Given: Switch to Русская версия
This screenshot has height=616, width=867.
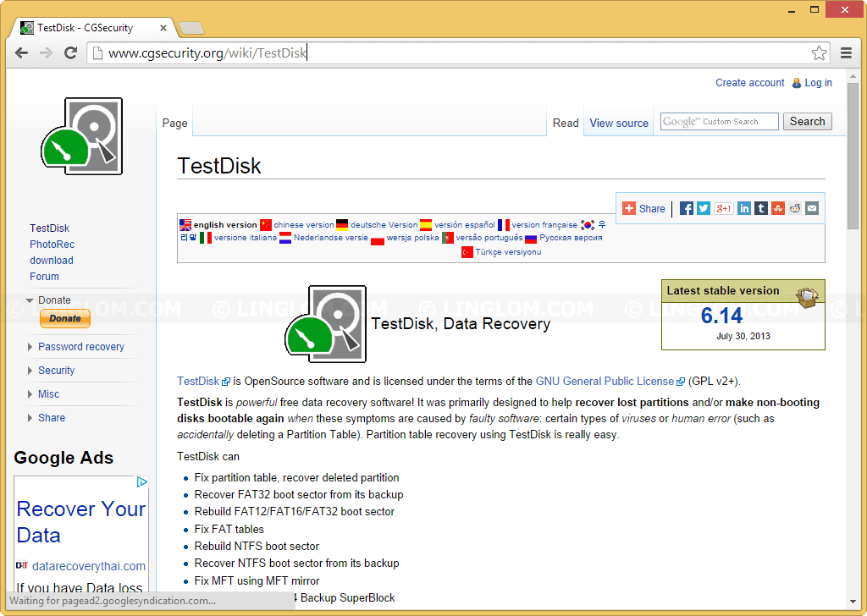Looking at the screenshot, I should click(571, 238).
